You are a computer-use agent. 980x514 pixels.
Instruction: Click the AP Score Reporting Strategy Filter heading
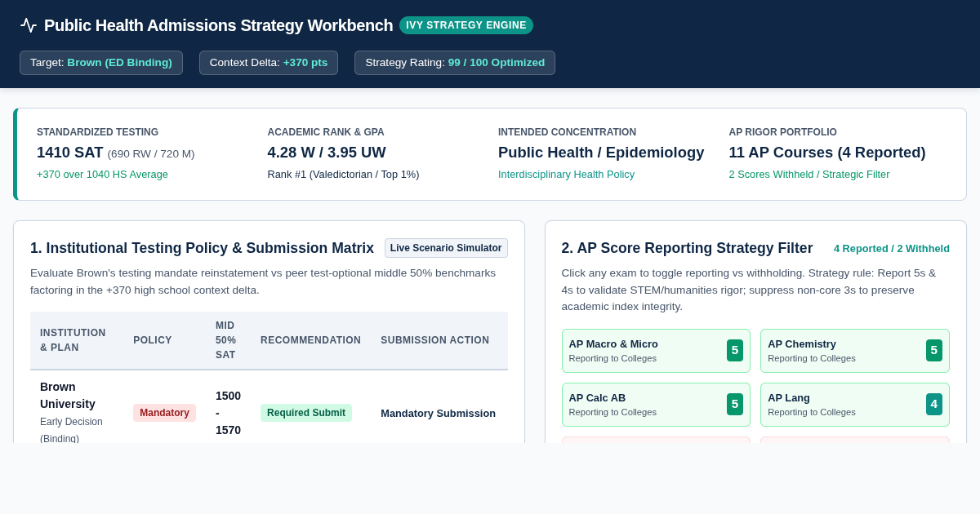(687, 248)
